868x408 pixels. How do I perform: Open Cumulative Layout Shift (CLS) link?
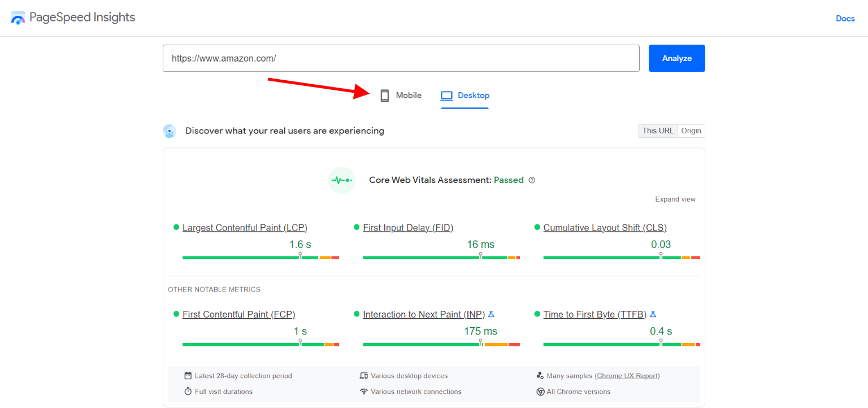[605, 228]
